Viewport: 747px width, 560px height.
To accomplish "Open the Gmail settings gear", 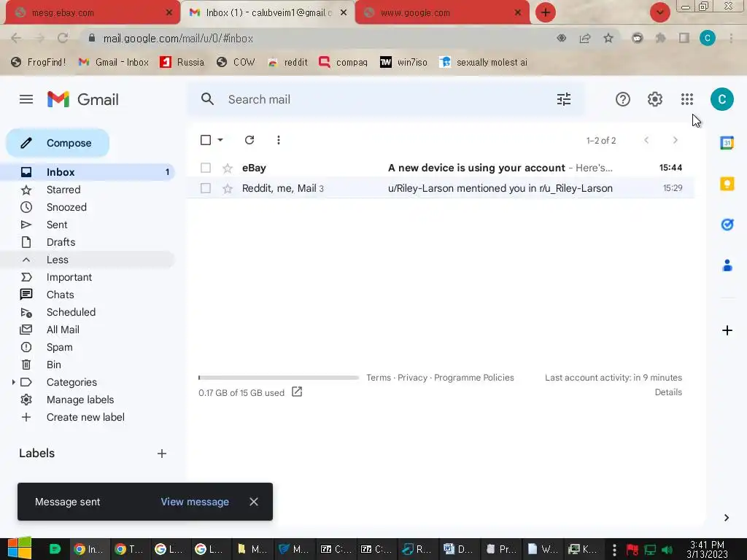I will click(655, 99).
